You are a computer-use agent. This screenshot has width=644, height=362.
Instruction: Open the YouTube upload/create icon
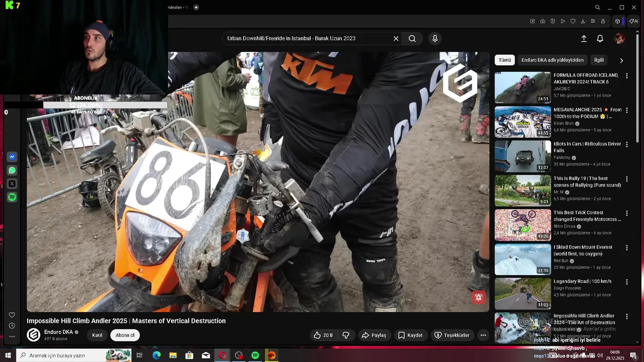point(584,39)
